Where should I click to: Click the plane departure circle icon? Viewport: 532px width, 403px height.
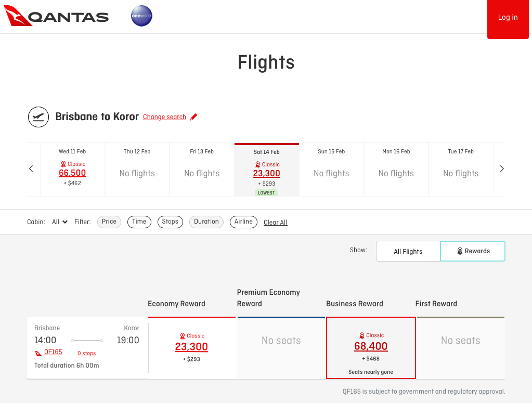38,116
